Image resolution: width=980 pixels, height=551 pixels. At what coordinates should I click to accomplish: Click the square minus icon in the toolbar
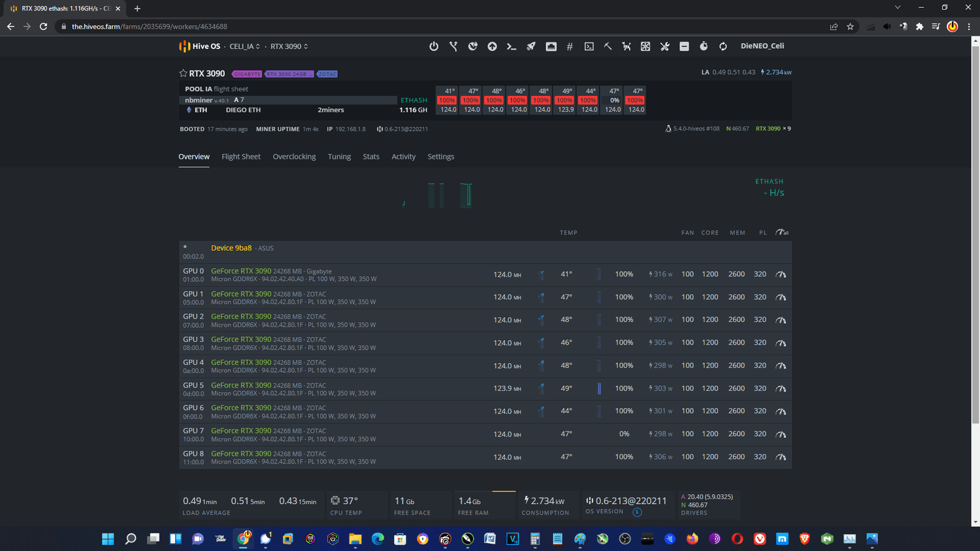[x=684, y=46]
